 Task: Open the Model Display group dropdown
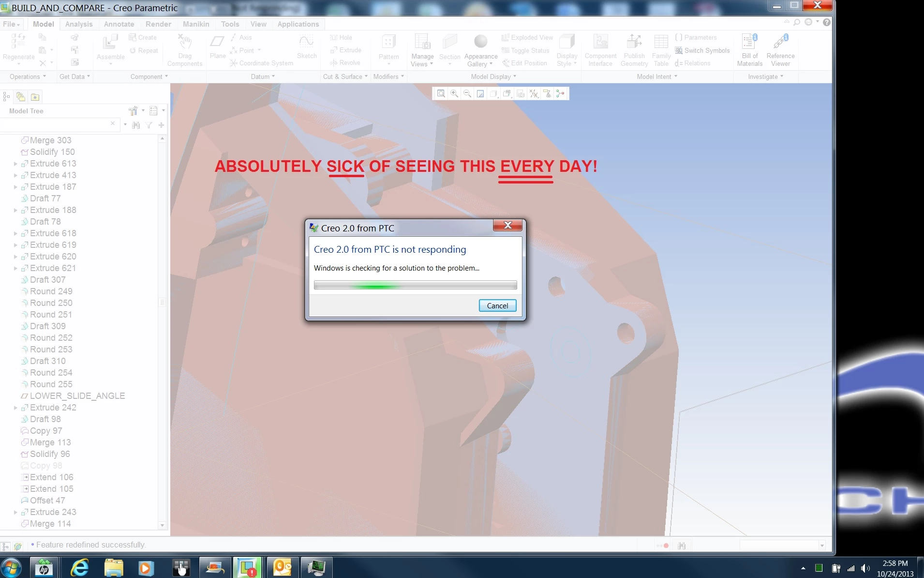coord(493,76)
